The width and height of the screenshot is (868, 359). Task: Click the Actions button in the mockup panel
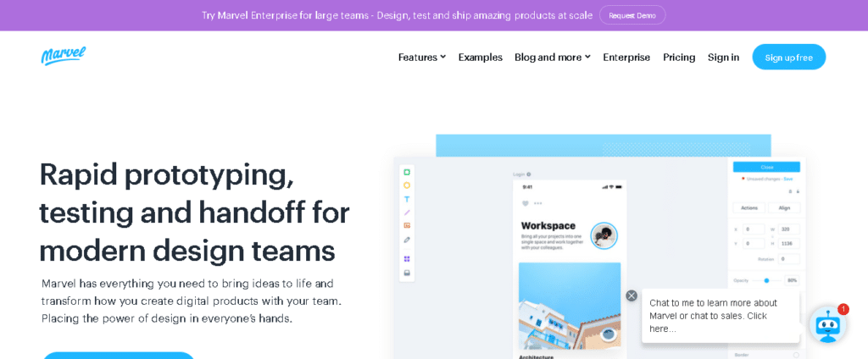(749, 208)
